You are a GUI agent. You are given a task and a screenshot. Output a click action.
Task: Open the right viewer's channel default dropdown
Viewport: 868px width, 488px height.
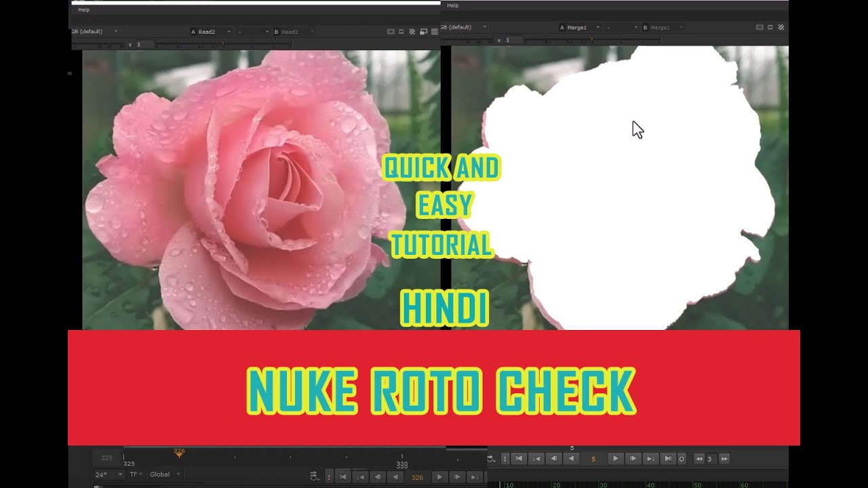click(464, 27)
